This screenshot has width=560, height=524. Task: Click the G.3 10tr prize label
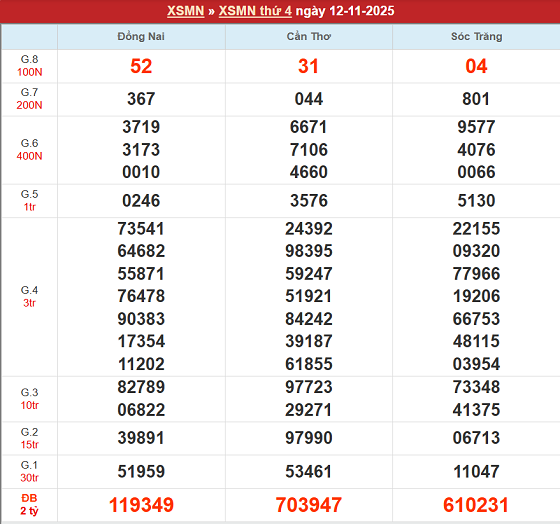[x=30, y=399]
